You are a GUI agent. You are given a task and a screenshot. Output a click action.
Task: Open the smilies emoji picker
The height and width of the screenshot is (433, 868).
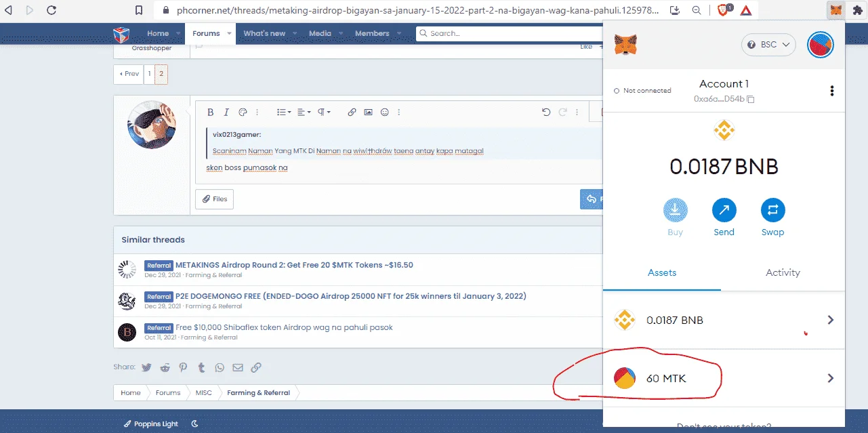[x=385, y=112]
